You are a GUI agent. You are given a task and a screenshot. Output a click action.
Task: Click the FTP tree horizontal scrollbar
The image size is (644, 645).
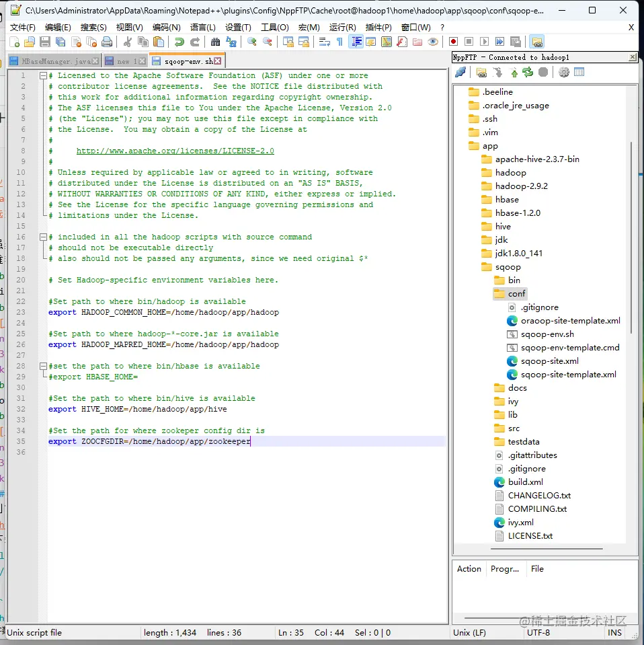click(547, 549)
